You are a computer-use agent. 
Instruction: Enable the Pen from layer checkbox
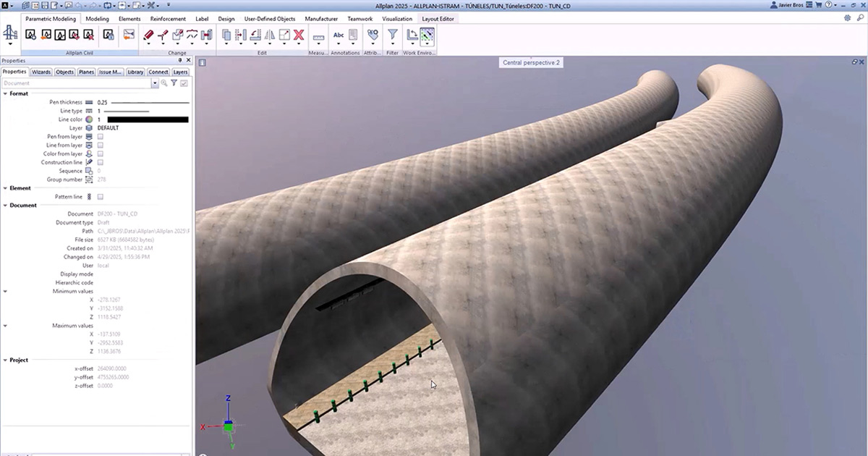tap(101, 137)
